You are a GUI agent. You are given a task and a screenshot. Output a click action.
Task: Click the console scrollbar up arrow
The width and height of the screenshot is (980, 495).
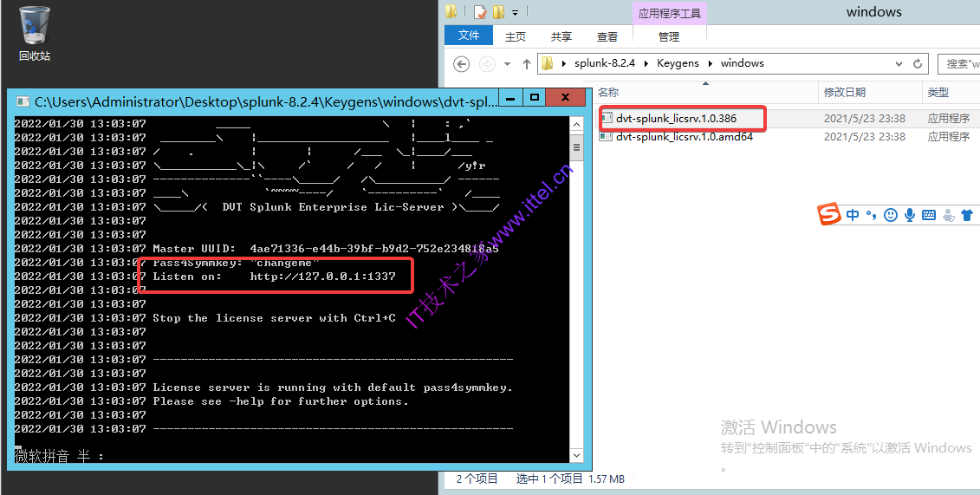(577, 125)
